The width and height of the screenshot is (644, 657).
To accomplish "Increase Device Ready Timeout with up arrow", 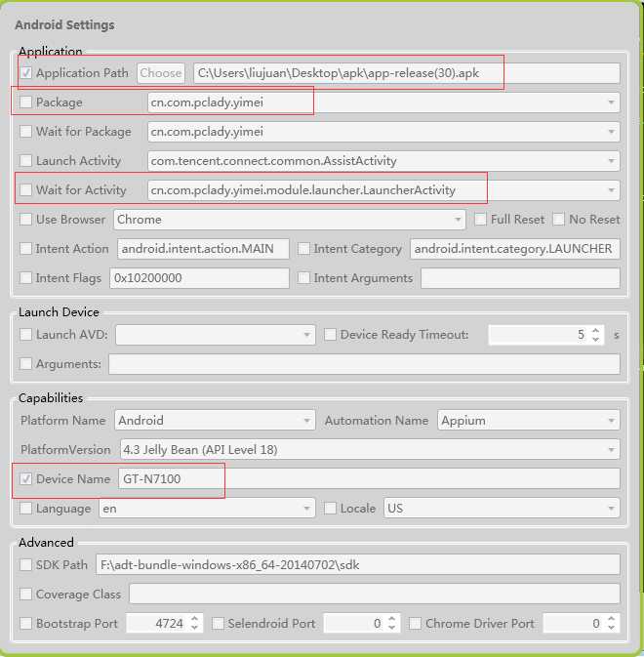I will 595,331.
